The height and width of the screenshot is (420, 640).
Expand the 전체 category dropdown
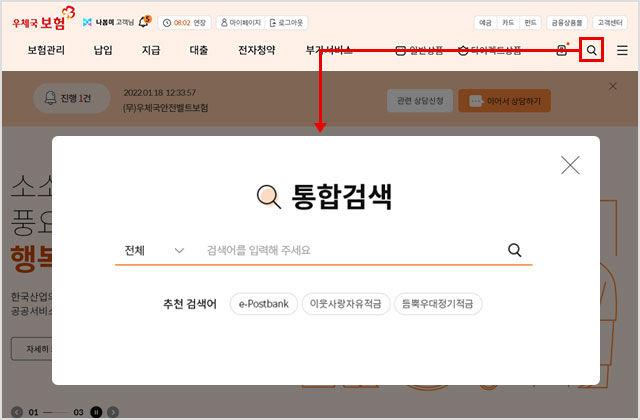coord(154,250)
